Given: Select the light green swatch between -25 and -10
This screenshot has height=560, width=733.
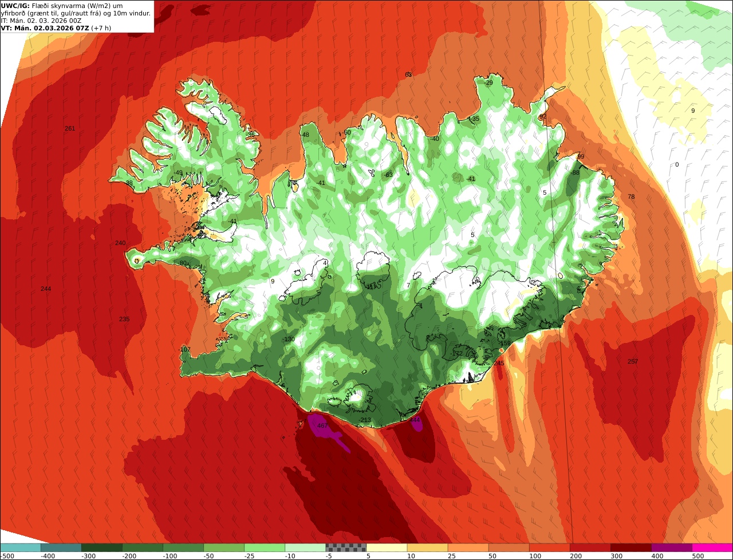Looking at the screenshot, I should 265,547.
